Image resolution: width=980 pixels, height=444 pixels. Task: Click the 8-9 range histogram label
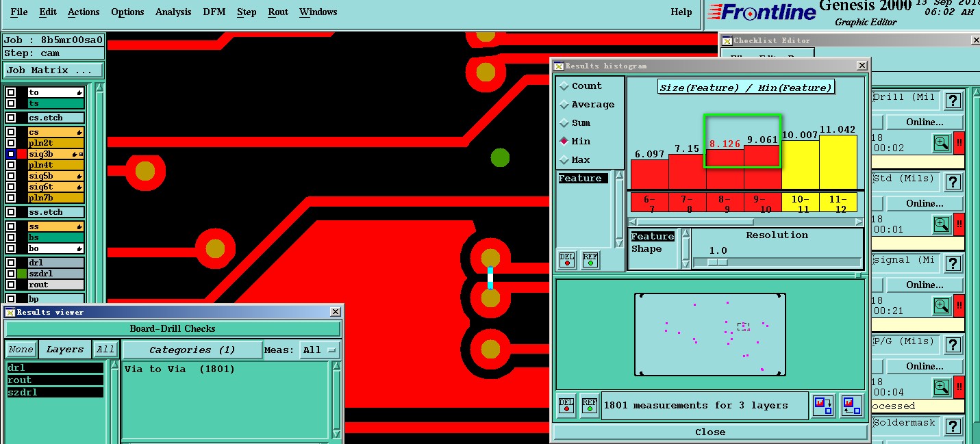725,203
